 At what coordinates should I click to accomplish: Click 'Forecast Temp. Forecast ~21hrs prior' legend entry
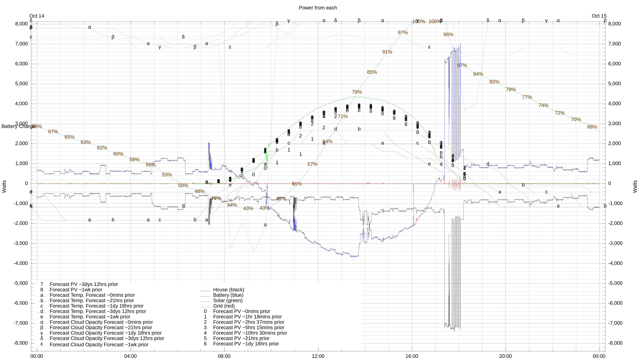pyautogui.click(x=92, y=301)
